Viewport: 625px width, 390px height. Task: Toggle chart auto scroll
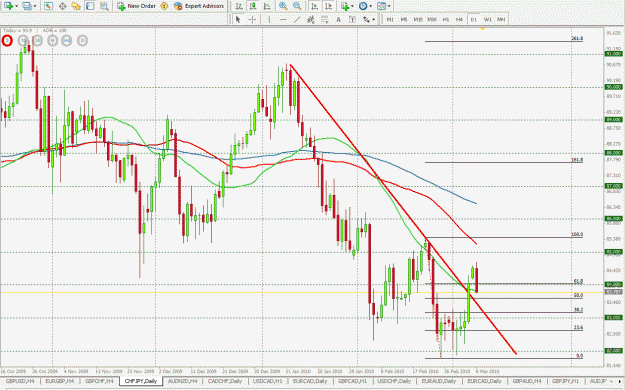click(314, 6)
